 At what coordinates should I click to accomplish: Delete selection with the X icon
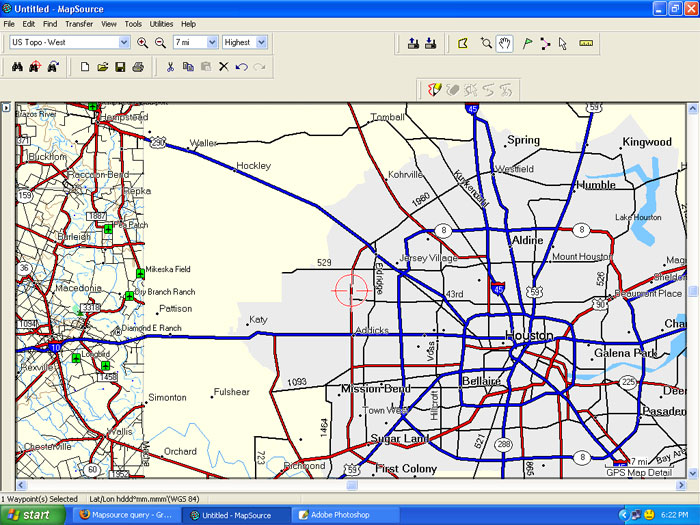pyautogui.click(x=224, y=67)
